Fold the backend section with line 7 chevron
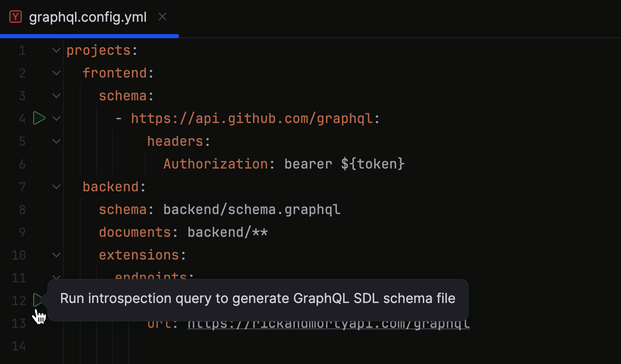This screenshot has width=621, height=364. click(55, 186)
